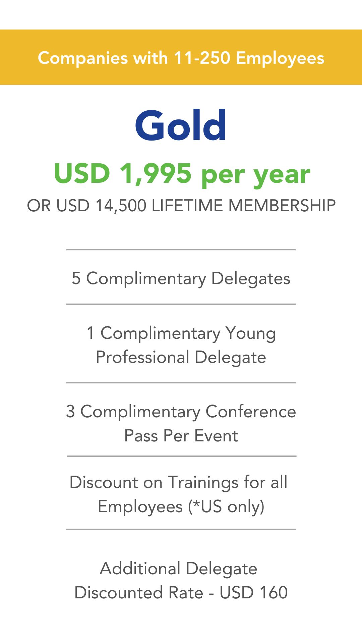Image resolution: width=362 pixels, height=644 pixels.
Task: Click the "LIFETIME MEMBERSHIP" words
Action: point(243,206)
